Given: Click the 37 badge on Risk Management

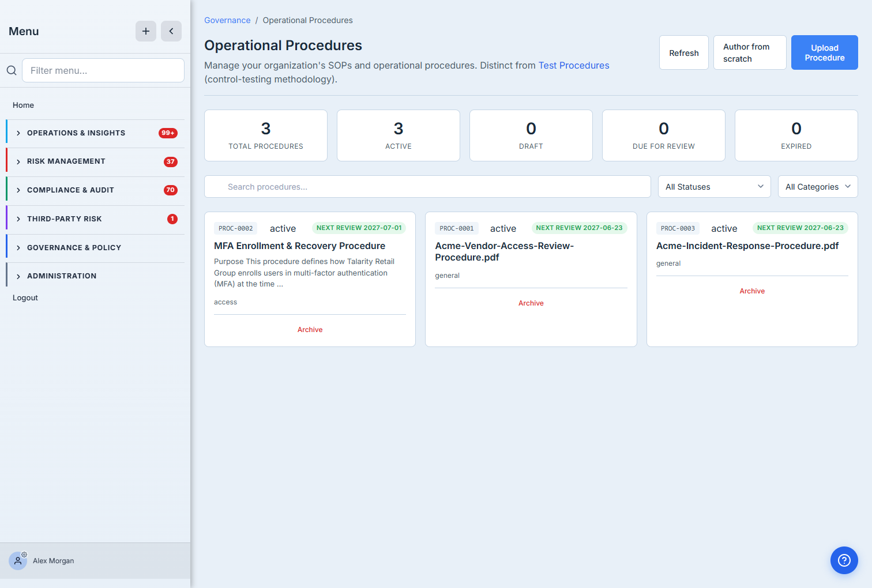Looking at the screenshot, I should [x=170, y=161].
